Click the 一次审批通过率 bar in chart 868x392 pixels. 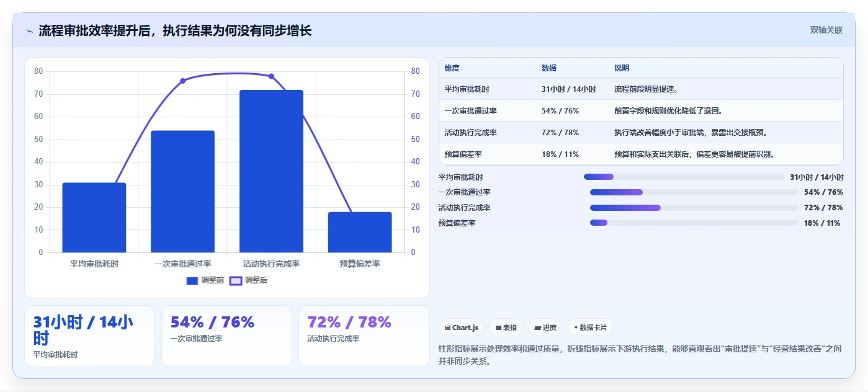(x=182, y=191)
